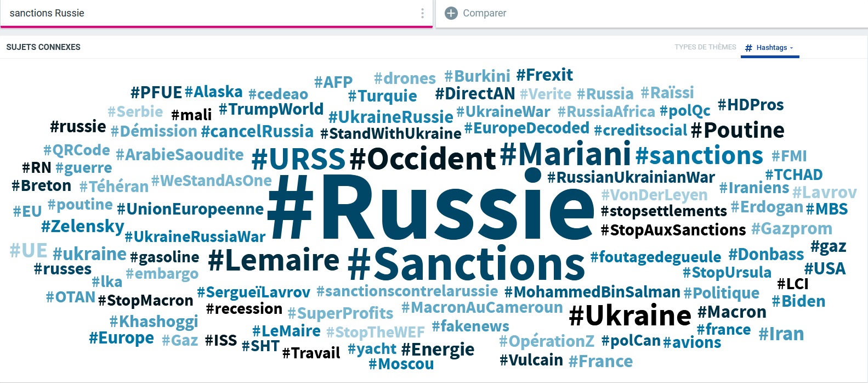The width and height of the screenshot is (868, 383).
Task: Open the #MohammedBinSalman hashtag
Action: (x=592, y=292)
